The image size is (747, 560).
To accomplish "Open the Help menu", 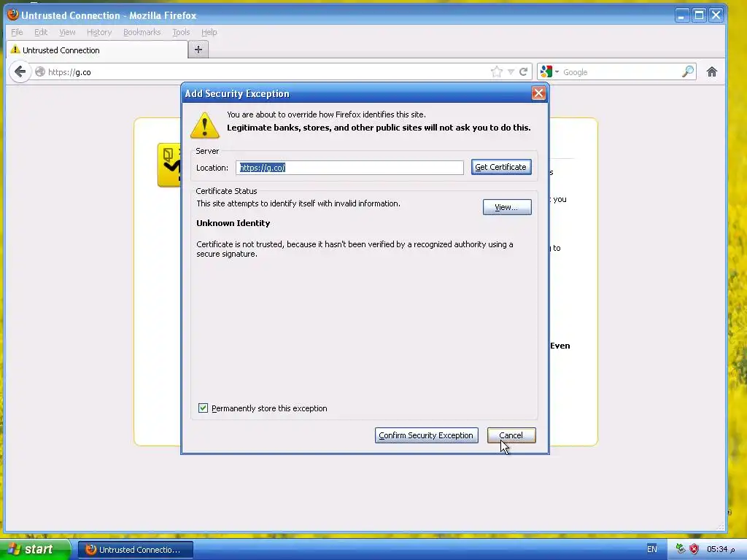I will click(x=209, y=32).
